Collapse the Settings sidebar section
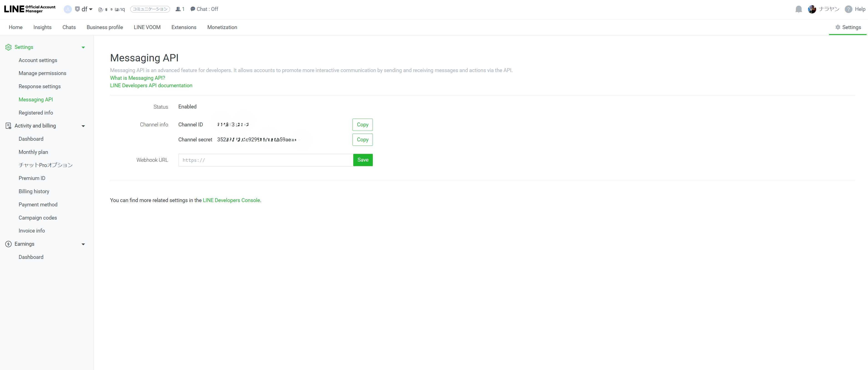The width and height of the screenshot is (868, 370). [x=83, y=47]
